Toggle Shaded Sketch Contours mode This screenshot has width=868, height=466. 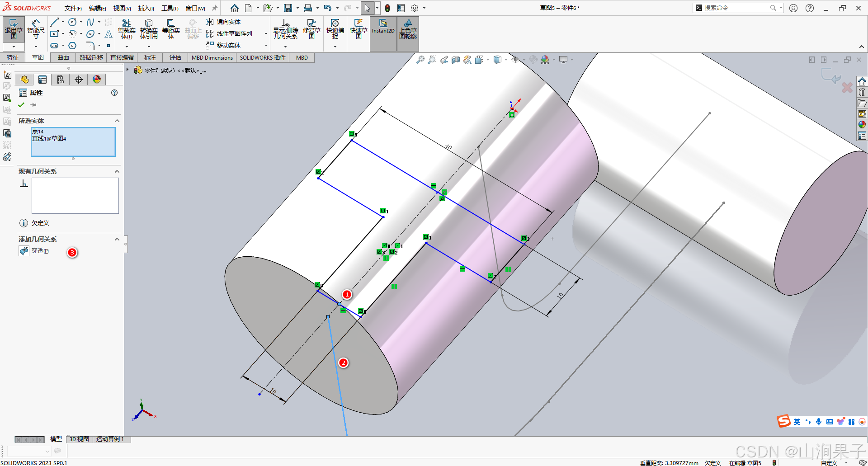[408, 30]
